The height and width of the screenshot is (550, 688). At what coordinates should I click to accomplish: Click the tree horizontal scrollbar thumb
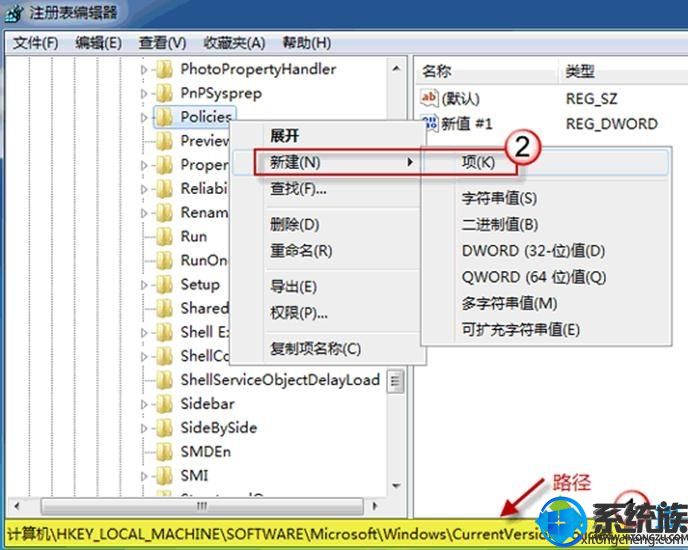pos(202,506)
